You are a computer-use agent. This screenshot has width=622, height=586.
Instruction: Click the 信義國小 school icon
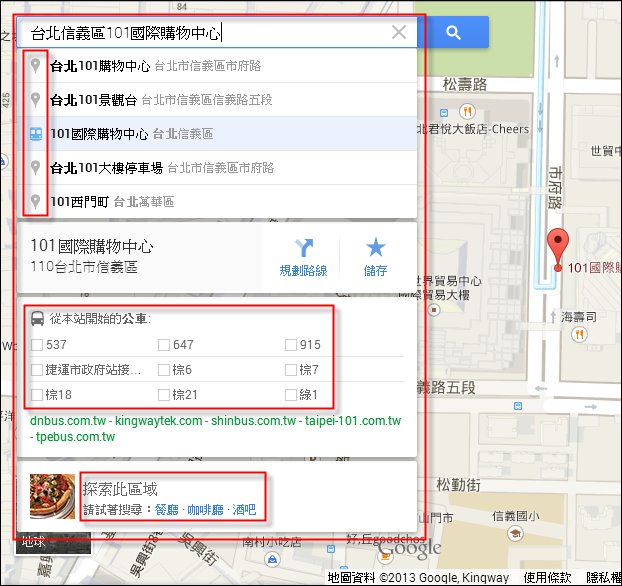(515, 534)
